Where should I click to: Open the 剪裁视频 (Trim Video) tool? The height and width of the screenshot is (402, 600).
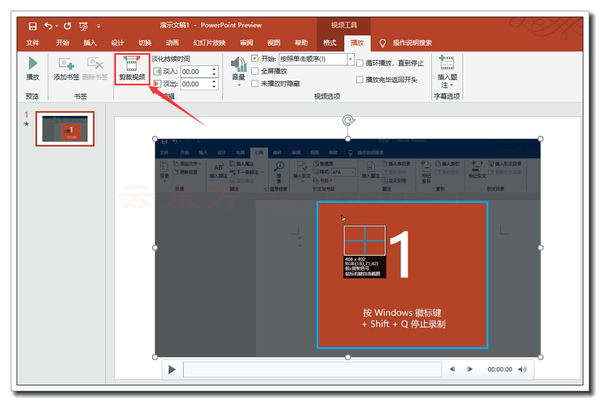[x=132, y=69]
